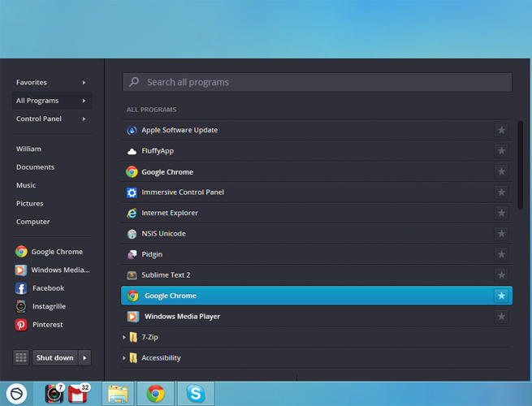
Task: Open Skype from the taskbar
Action: (x=196, y=394)
